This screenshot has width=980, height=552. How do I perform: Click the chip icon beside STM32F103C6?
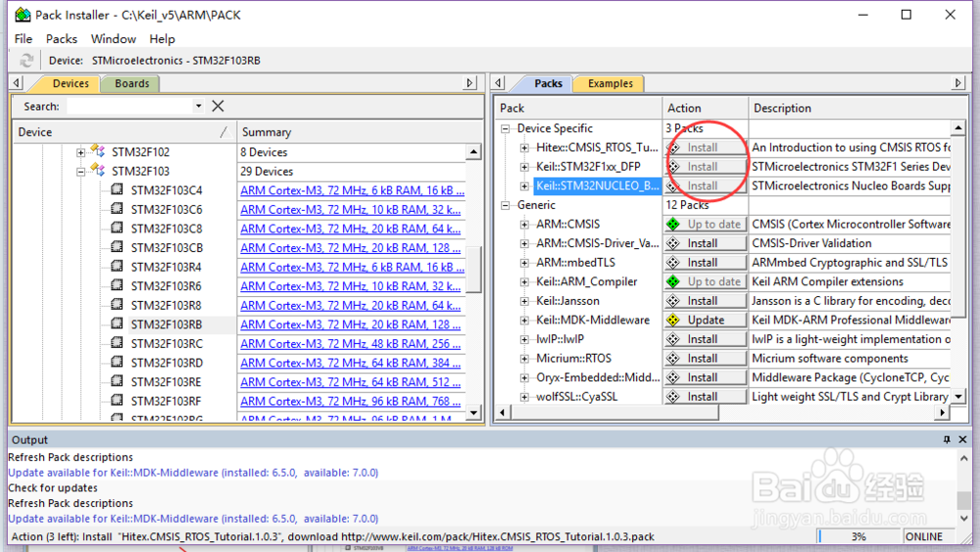click(x=117, y=209)
